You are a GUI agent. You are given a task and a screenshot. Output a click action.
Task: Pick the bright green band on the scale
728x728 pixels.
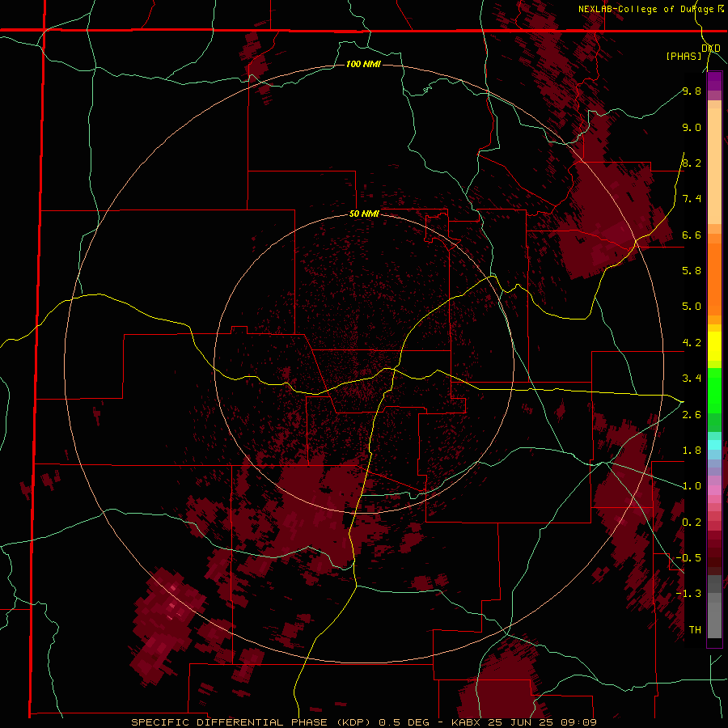pos(714,390)
